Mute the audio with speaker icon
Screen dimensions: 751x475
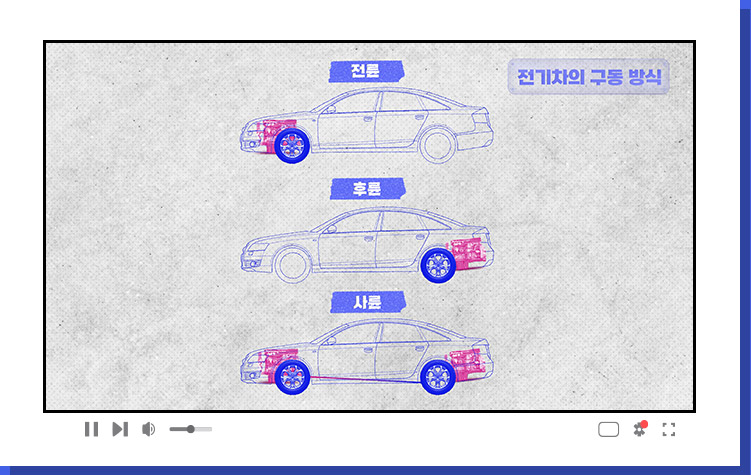tap(148, 429)
